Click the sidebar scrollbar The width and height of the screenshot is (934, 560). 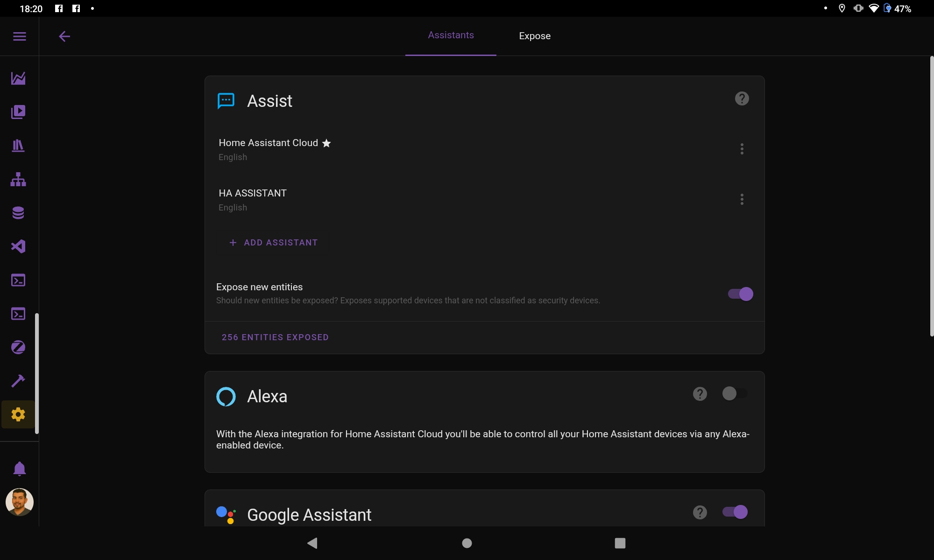[x=37, y=373]
